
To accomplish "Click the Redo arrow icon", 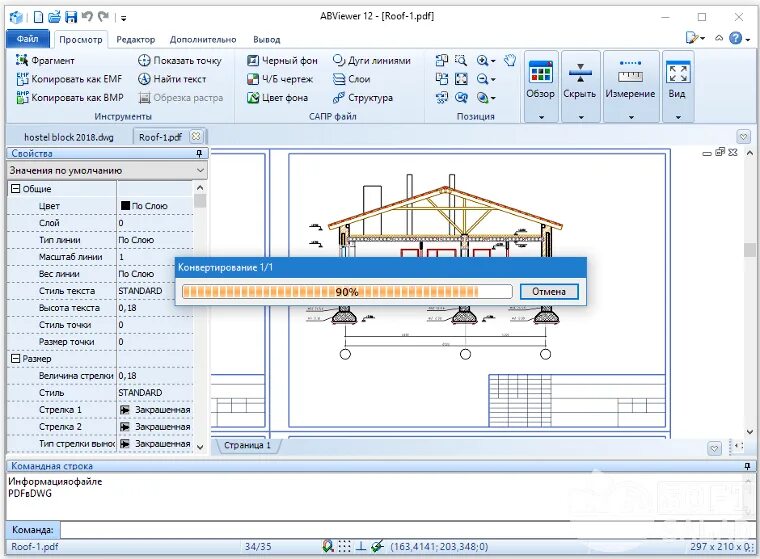I will coord(103,17).
